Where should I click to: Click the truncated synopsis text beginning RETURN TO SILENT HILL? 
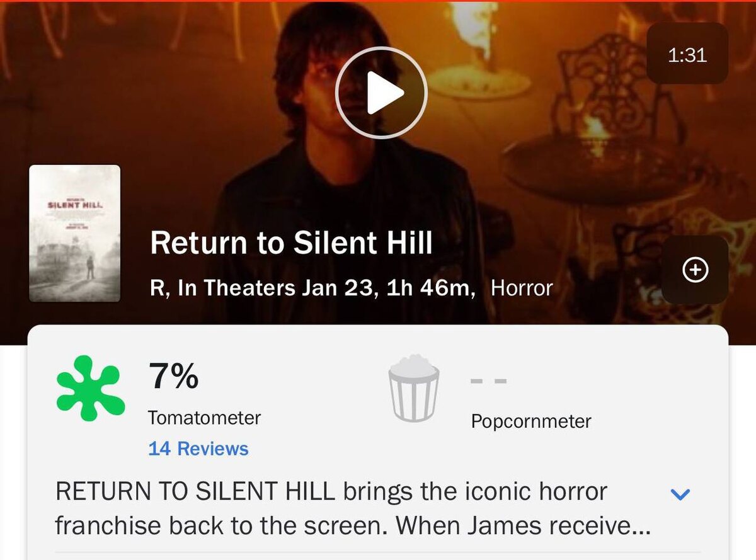(x=353, y=508)
